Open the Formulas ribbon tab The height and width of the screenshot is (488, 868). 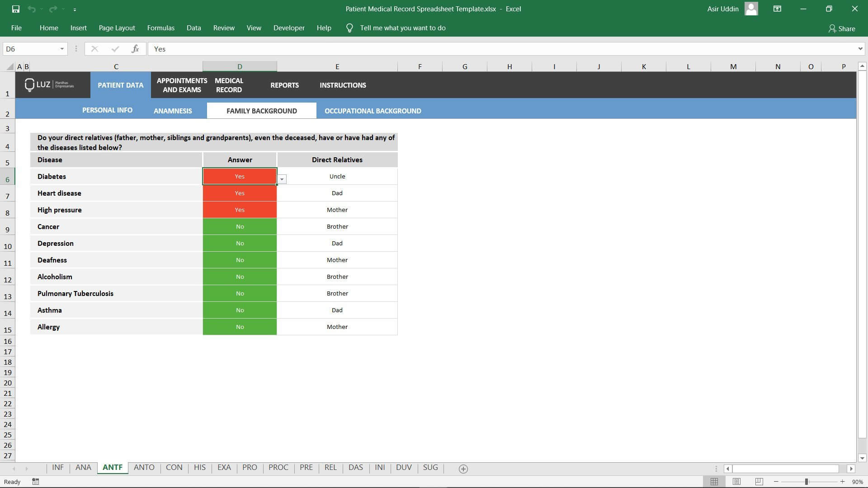tap(160, 28)
